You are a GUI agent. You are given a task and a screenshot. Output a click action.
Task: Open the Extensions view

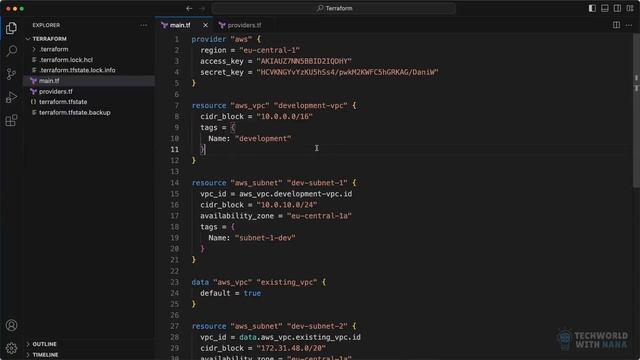11,120
